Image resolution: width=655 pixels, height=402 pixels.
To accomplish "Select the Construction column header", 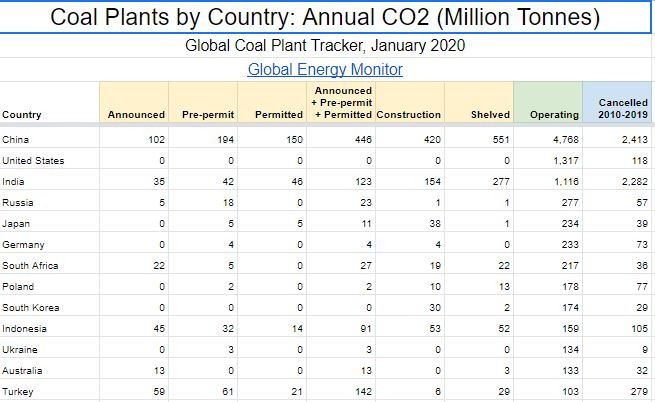I will pyautogui.click(x=409, y=115).
